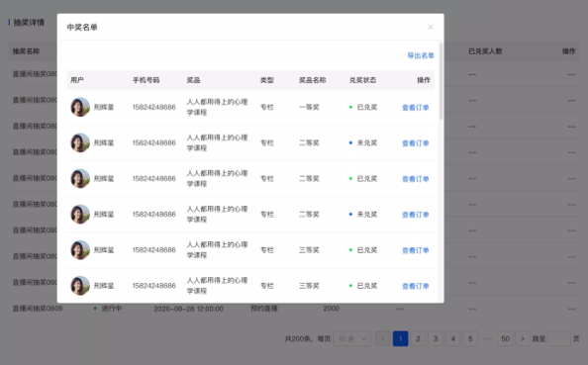
Task: Go to the previous page using the arrow icon
Action: pos(383,338)
